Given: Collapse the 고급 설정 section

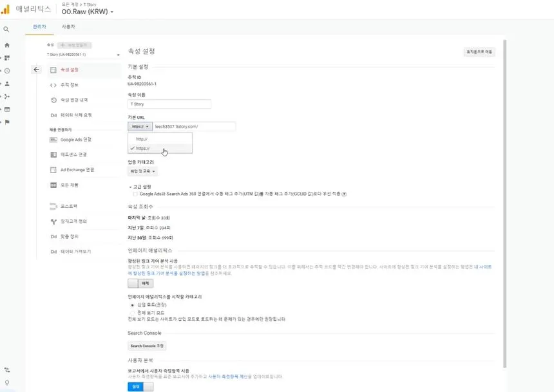Looking at the screenshot, I should (140, 187).
